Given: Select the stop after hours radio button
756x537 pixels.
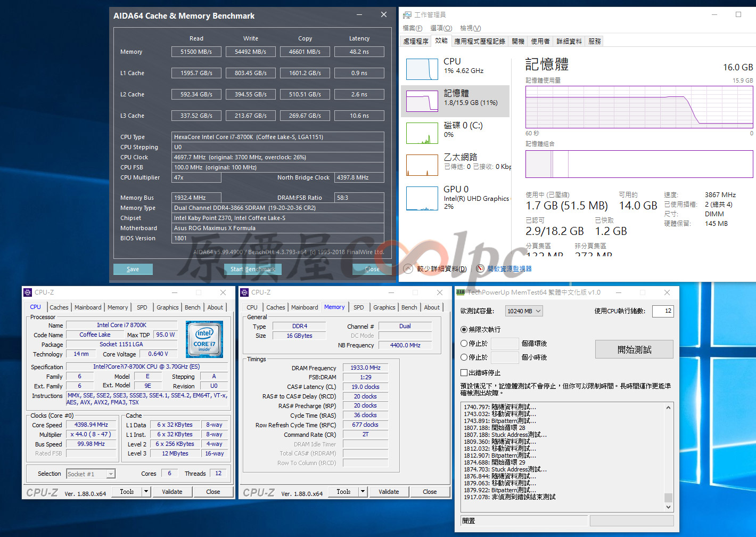Looking at the screenshot, I should pyautogui.click(x=464, y=357).
